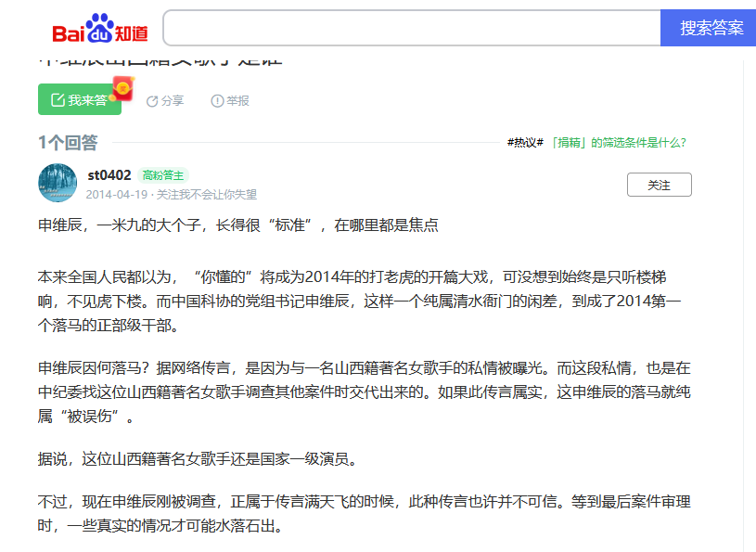Image resolution: width=756 pixels, height=552 pixels.
Task: Click the Baidu Zhidao logo
Action: 100,29
